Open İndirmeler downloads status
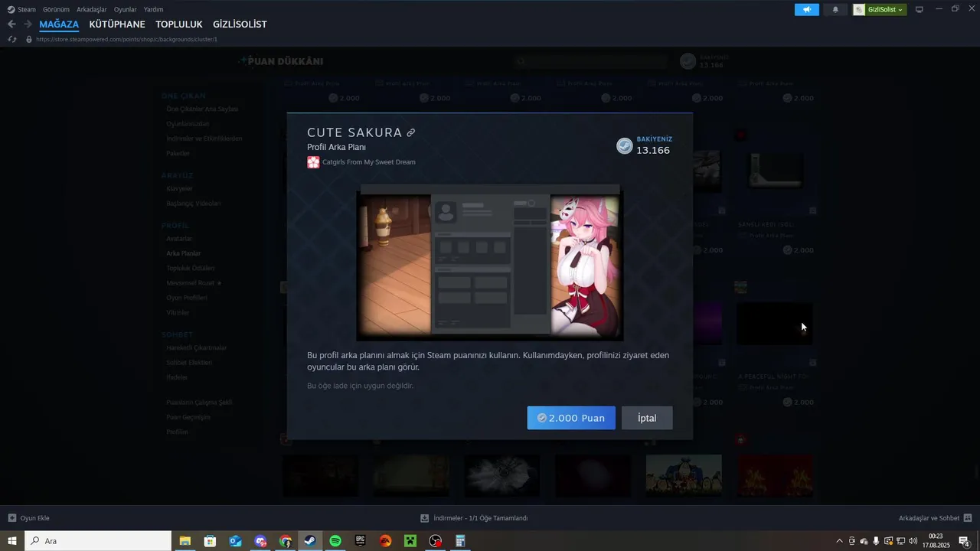 point(475,518)
